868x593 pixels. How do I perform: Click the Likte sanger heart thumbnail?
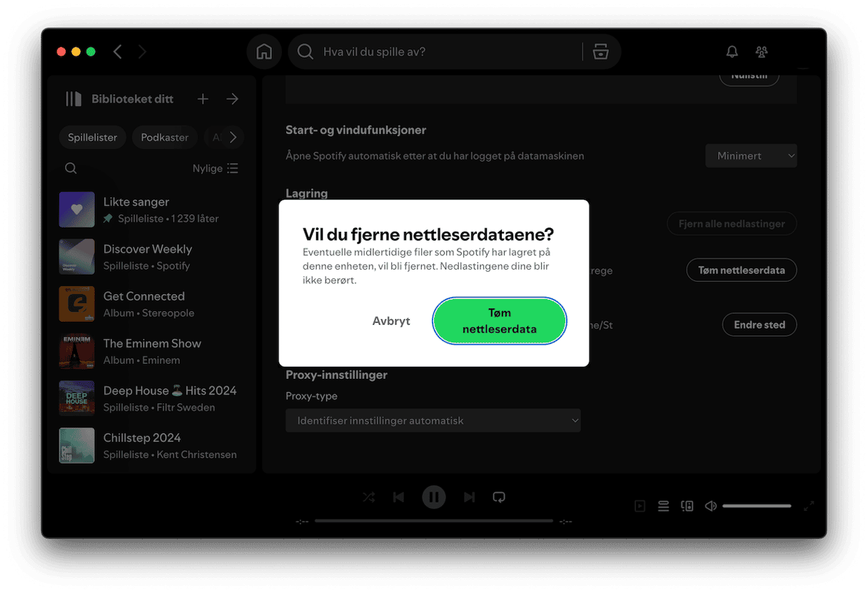tap(77, 210)
